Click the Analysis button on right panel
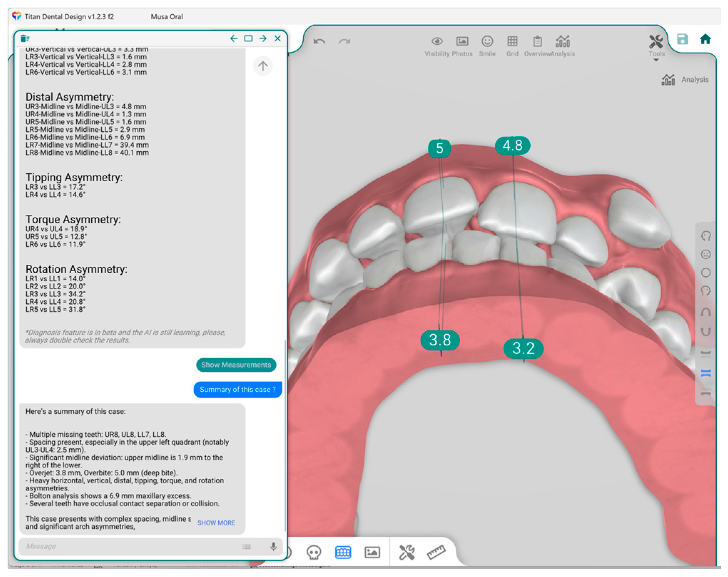The height and width of the screenshot is (577, 728). point(686,80)
